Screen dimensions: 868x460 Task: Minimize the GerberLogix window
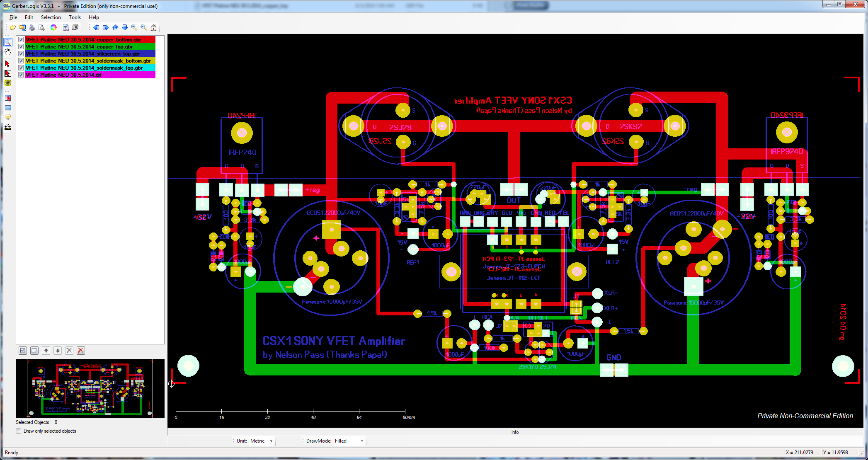(828, 5)
